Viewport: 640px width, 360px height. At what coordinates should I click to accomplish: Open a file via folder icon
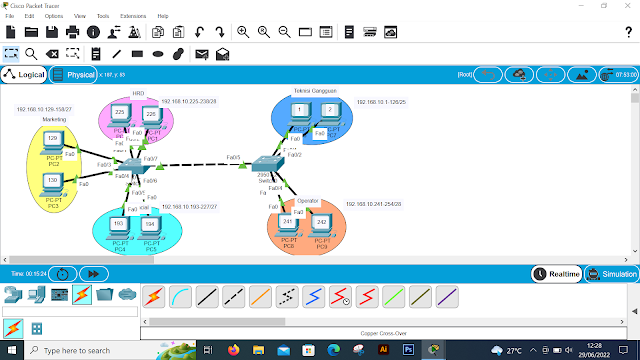click(x=31, y=32)
